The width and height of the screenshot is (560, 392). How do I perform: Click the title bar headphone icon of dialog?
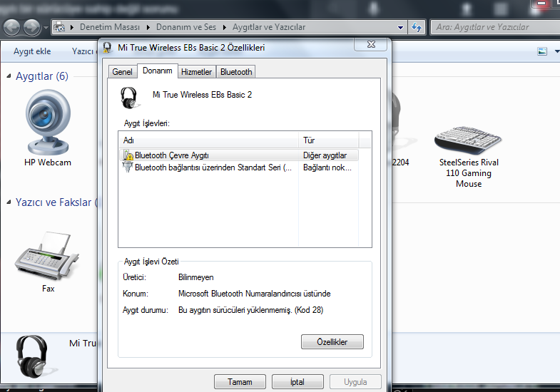pos(108,48)
